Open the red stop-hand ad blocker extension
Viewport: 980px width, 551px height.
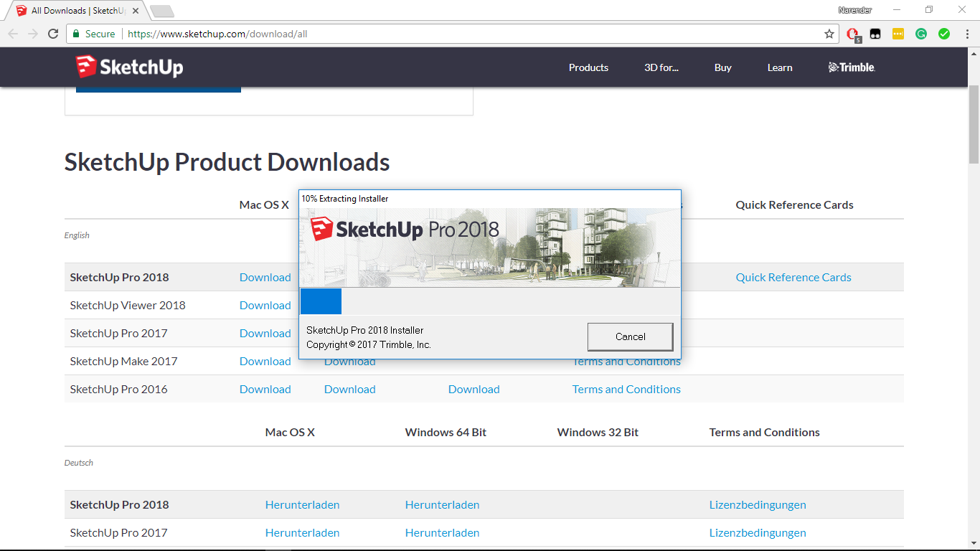coord(853,34)
